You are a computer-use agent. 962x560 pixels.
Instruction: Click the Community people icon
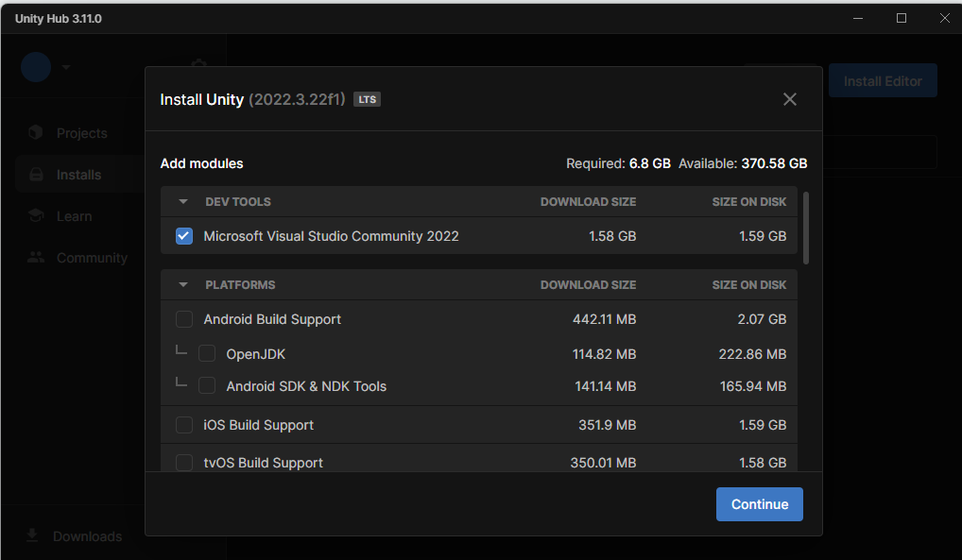tap(36, 258)
